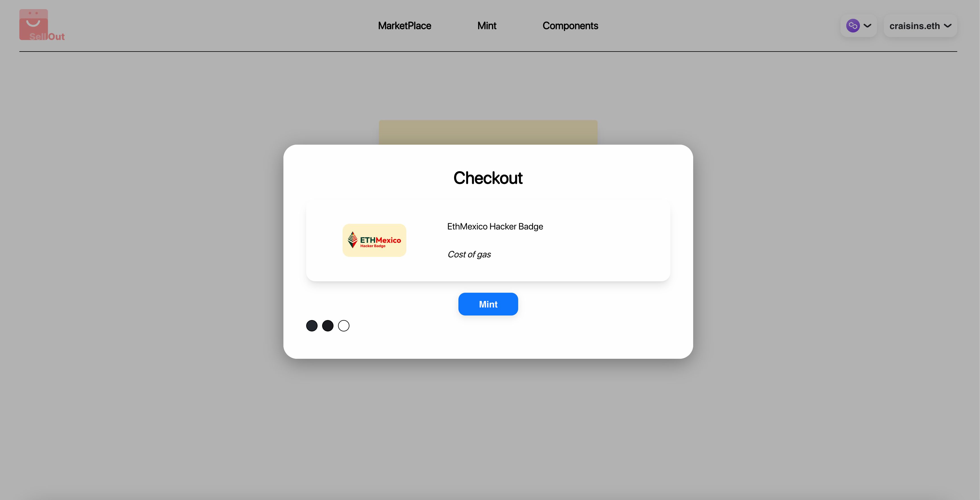
Task: Click the Mint navigation tab
Action: [486, 26]
